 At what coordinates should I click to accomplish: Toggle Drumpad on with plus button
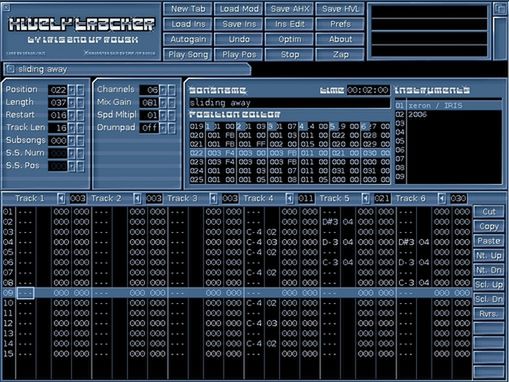(x=163, y=128)
